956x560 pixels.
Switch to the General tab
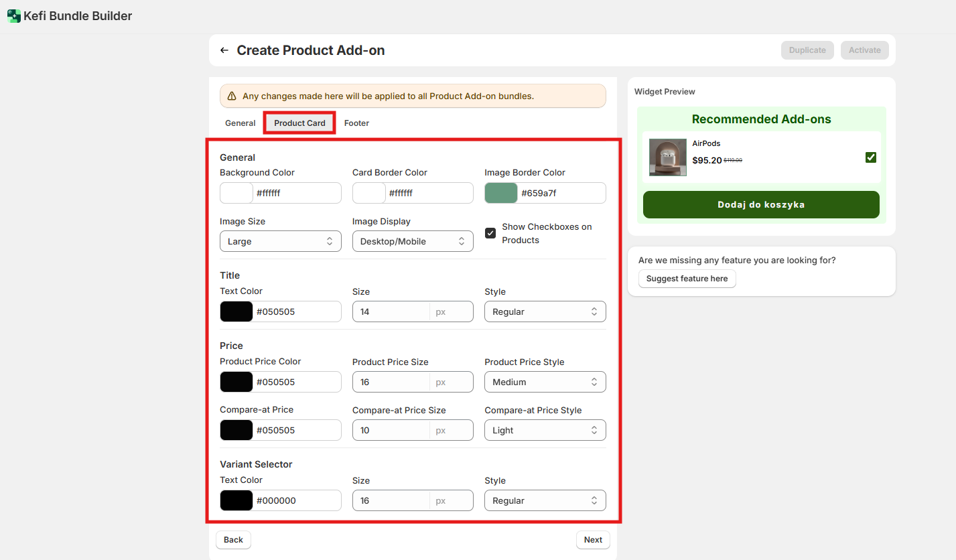coord(240,123)
